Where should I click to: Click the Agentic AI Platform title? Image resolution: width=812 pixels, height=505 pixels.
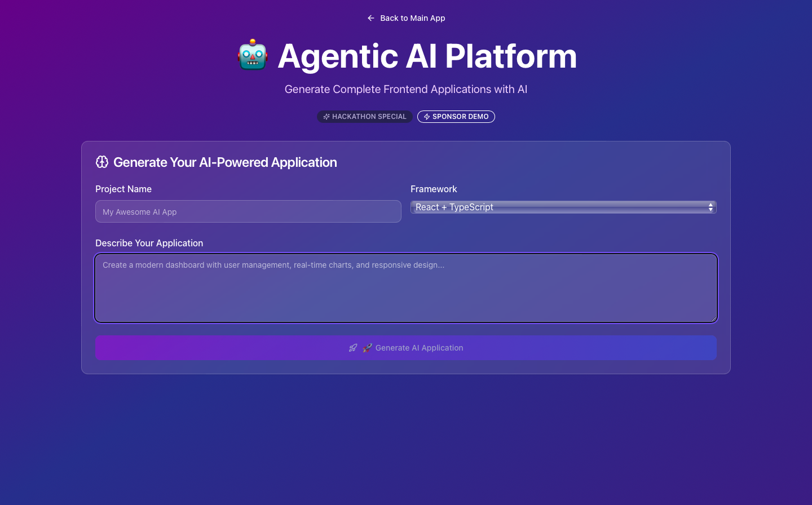(427, 56)
